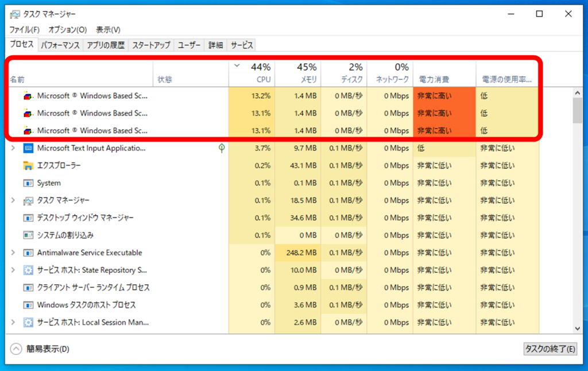This screenshot has height=371, width=588.
Task: Click the green leaf suspended status icon
Action: click(222, 148)
